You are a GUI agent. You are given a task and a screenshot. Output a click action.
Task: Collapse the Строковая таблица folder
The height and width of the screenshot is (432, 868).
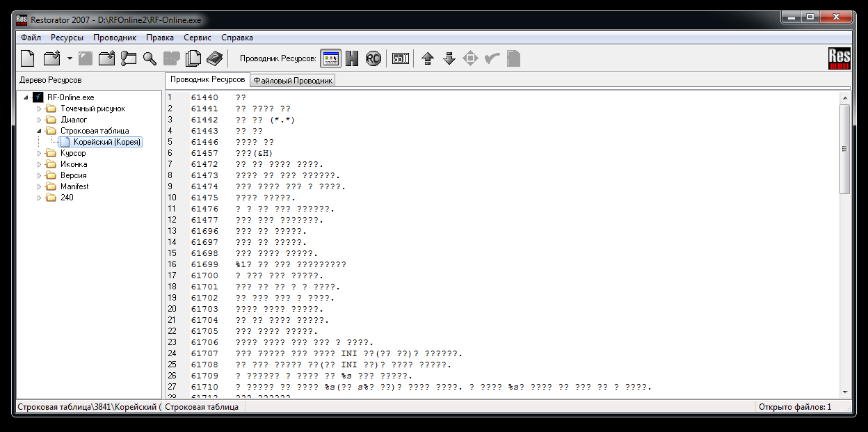(x=40, y=131)
